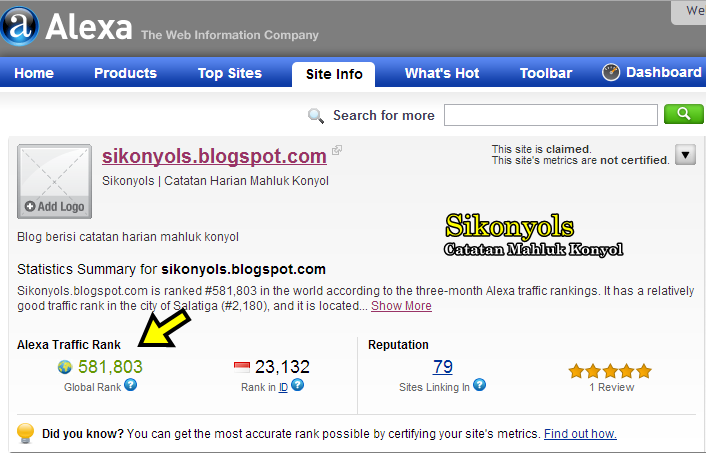Click the Dashboard gauge icon
The image size is (706, 453).
(x=611, y=72)
